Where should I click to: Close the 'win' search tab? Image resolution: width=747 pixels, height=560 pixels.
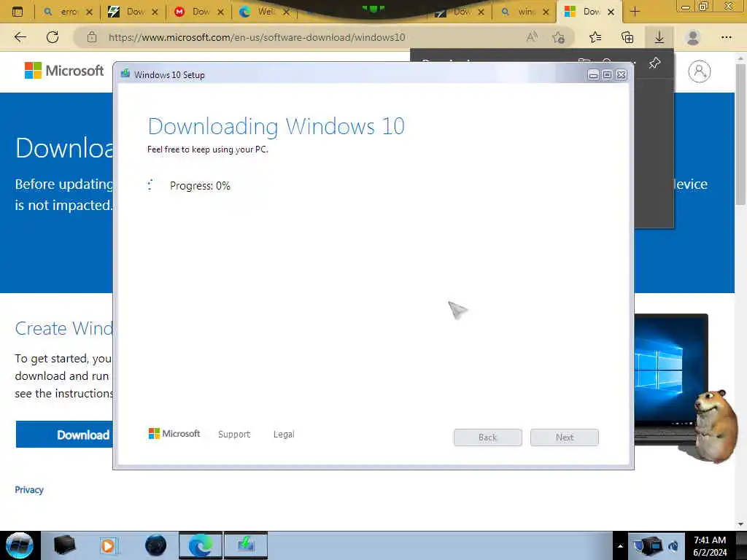(546, 12)
